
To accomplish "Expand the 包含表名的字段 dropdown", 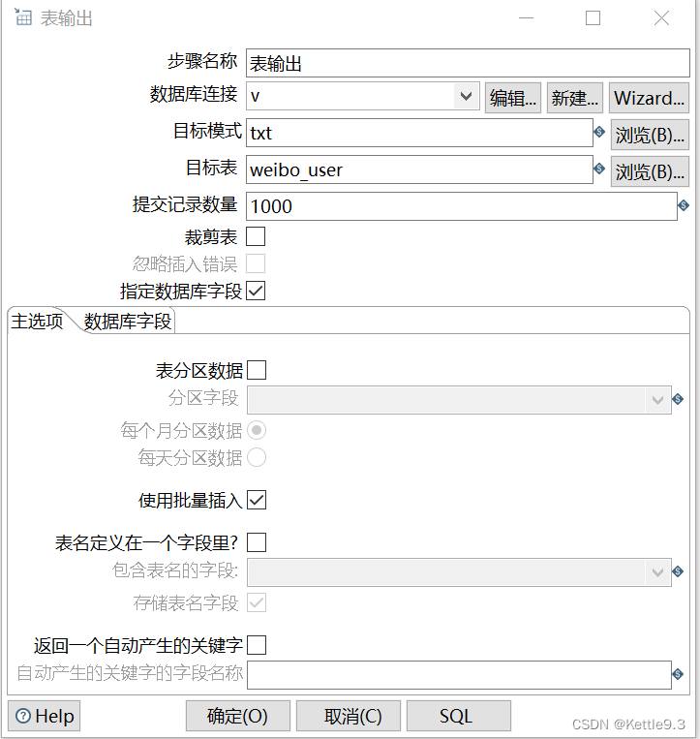I will 657,572.
